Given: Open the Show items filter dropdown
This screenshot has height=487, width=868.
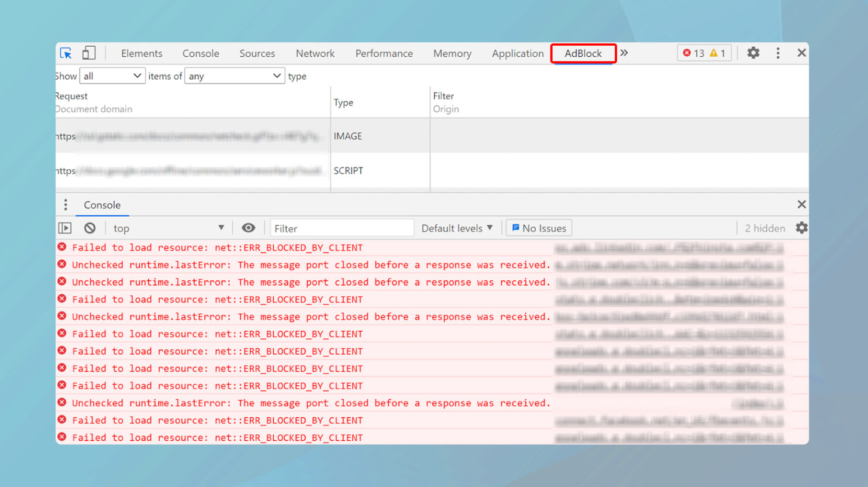Looking at the screenshot, I should (112, 76).
